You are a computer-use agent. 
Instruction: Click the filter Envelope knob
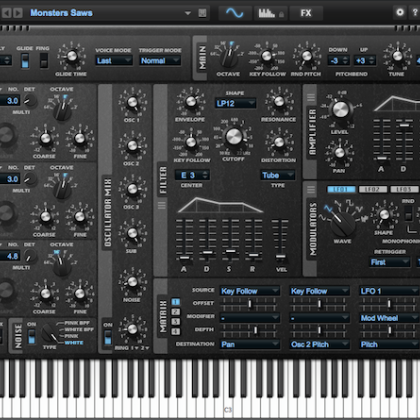(191, 101)
